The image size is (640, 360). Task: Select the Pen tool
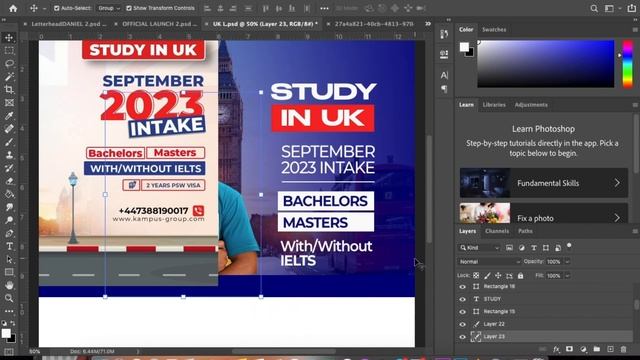pyautogui.click(x=9, y=233)
